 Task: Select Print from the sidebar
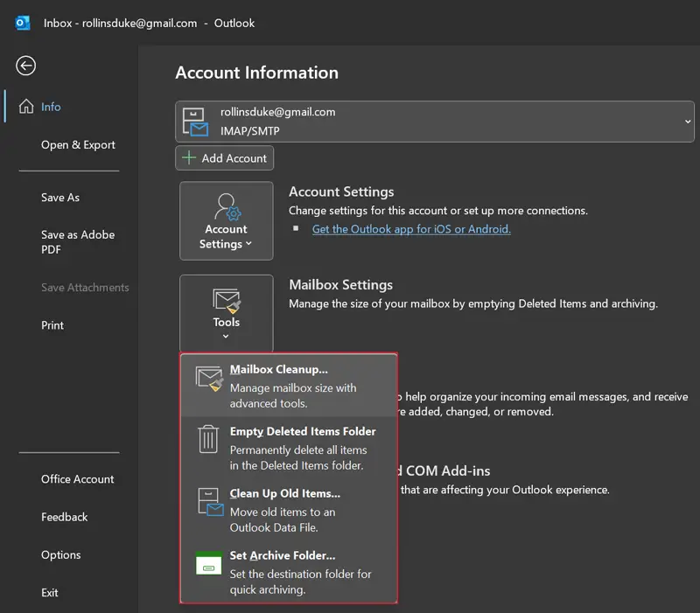tap(52, 325)
